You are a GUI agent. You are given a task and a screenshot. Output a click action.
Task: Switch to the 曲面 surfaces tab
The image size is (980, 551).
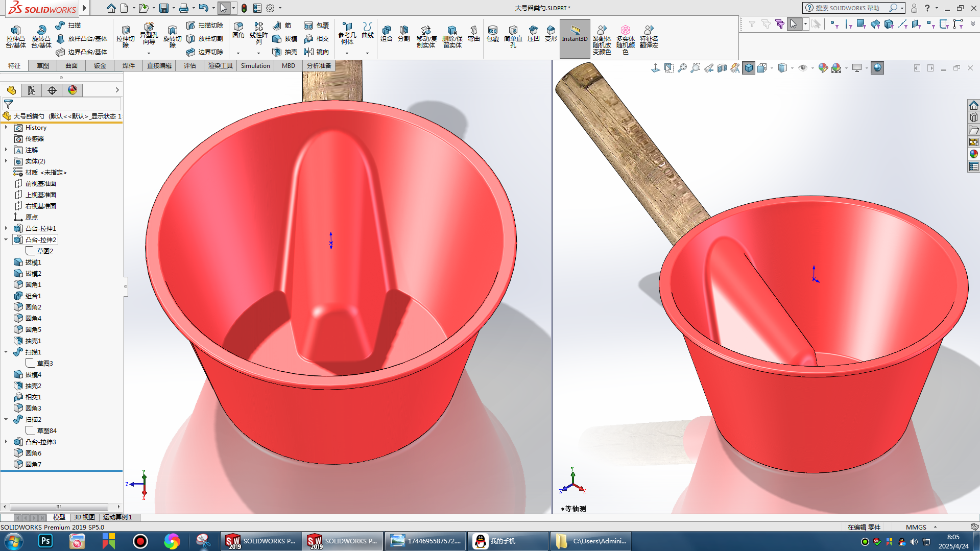[71, 65]
